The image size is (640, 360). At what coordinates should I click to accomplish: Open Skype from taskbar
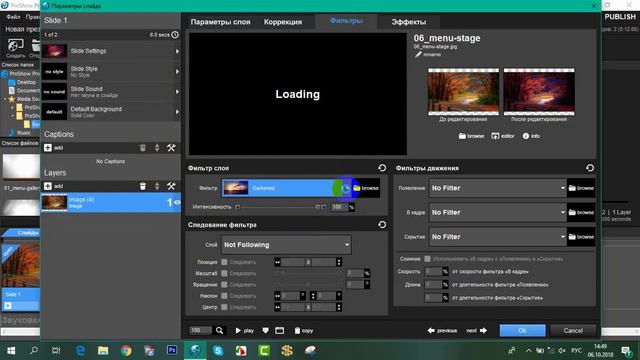click(x=218, y=351)
